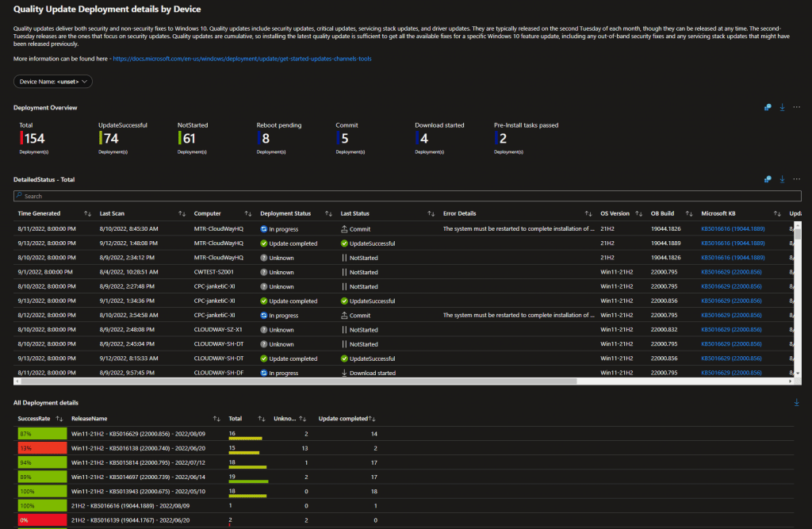Viewport: 812px width, 529px height.
Task: Download All Deployment details table
Action: (x=796, y=403)
